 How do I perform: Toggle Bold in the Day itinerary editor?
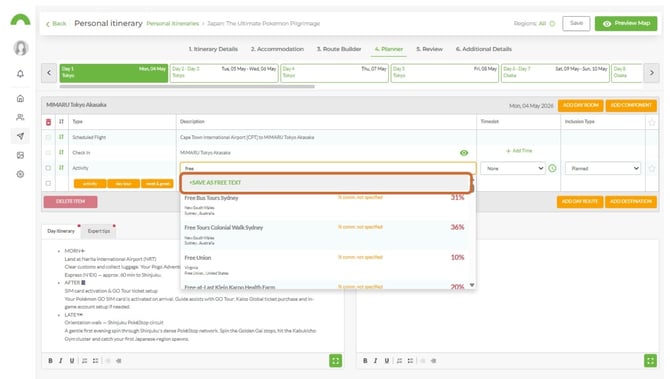50,361
